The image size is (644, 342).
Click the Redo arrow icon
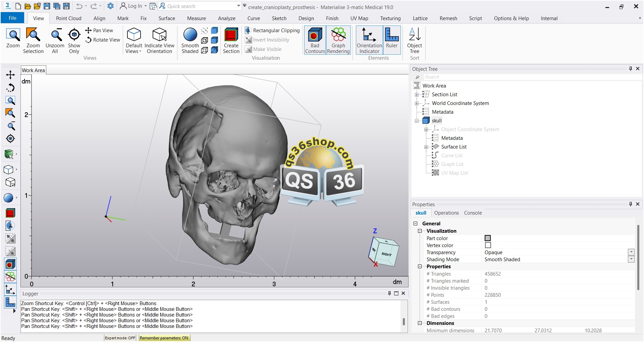tap(94, 6)
